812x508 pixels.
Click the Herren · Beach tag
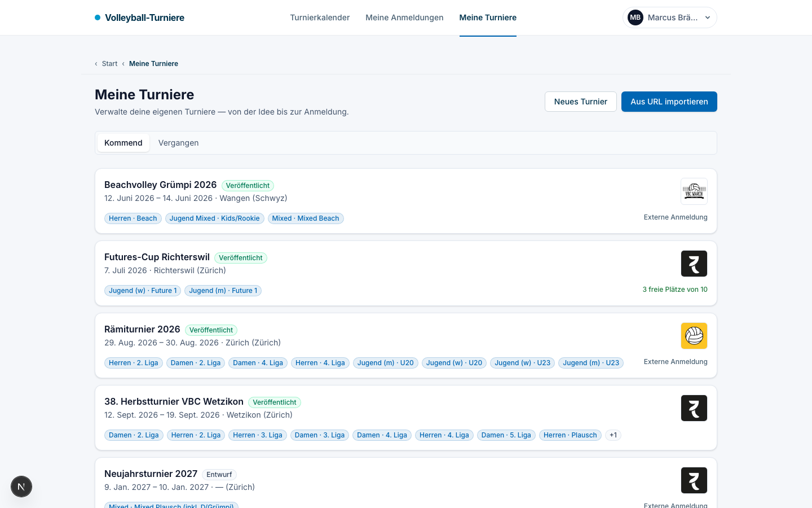133,218
